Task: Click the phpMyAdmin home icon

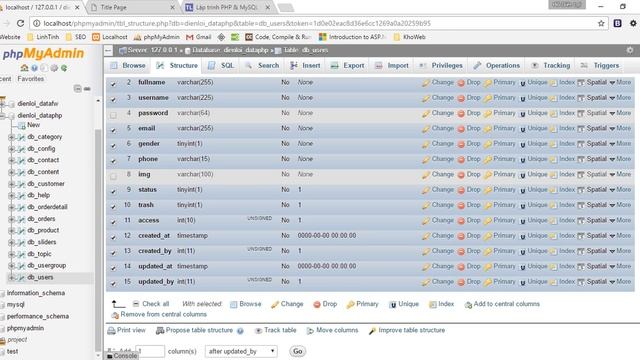Action: [24, 68]
